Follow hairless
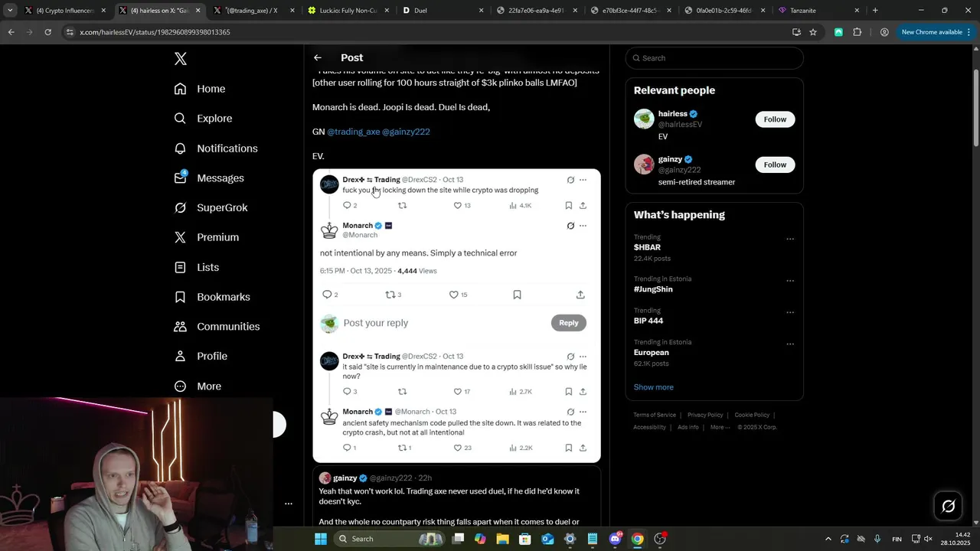Viewport: 980px width, 551px height. (775, 119)
